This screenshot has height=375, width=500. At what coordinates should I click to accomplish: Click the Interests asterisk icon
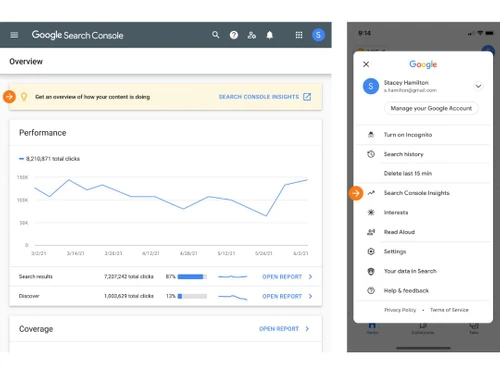371,213
